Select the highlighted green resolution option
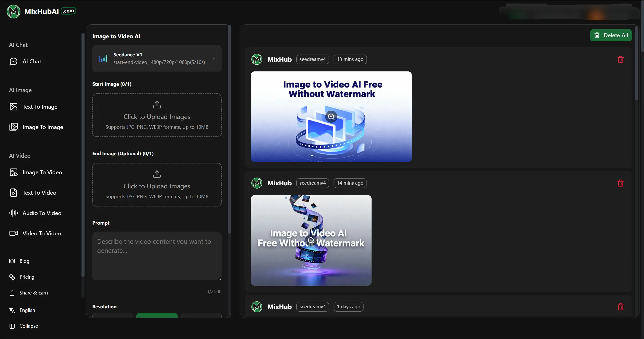This screenshot has width=644, height=339. click(157, 315)
